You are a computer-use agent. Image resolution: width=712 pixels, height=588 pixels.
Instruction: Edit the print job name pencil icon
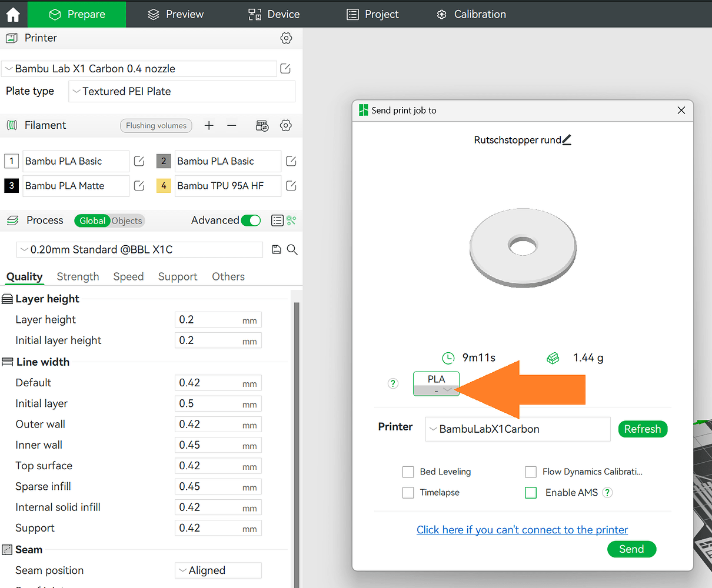click(x=567, y=140)
